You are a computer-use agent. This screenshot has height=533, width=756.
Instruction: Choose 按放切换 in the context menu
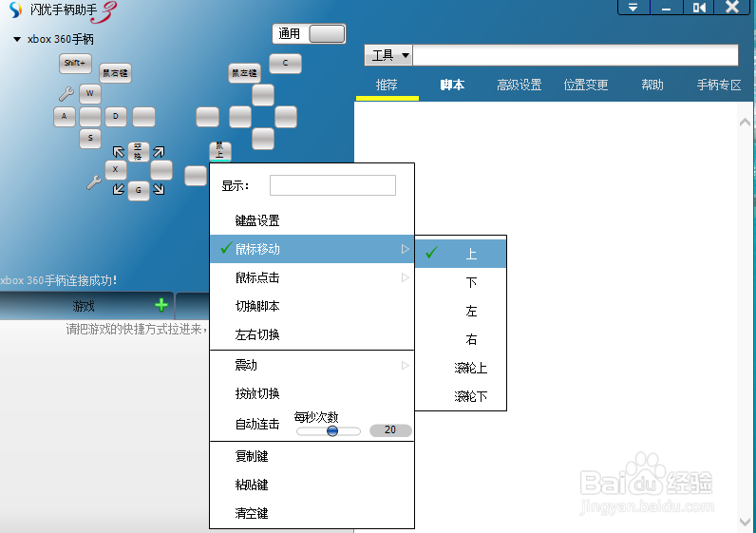click(x=312, y=393)
